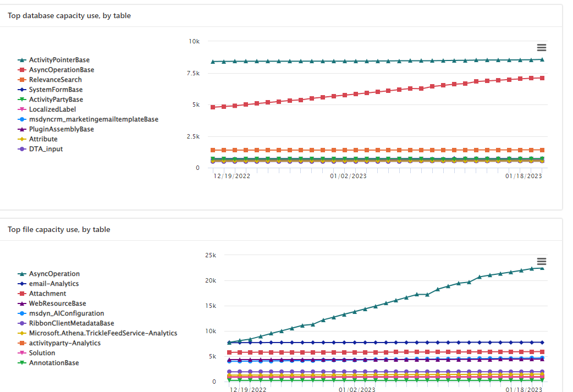
Task: Click the orange square marker beside RelevanceSearch
Action: coord(22,80)
